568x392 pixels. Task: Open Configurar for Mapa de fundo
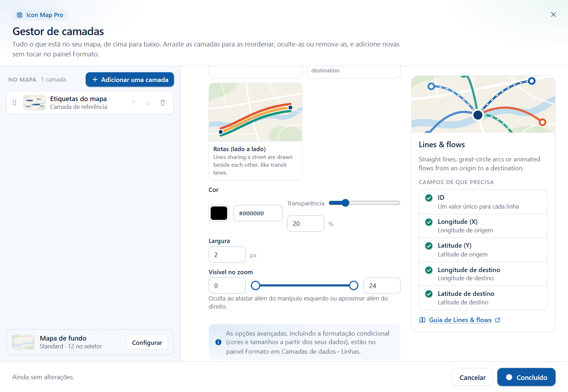click(x=147, y=342)
